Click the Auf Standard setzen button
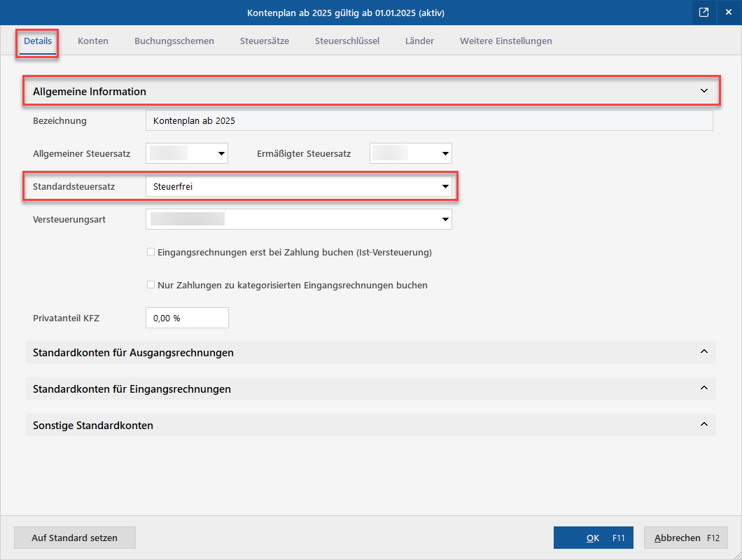742x560 pixels. point(75,538)
